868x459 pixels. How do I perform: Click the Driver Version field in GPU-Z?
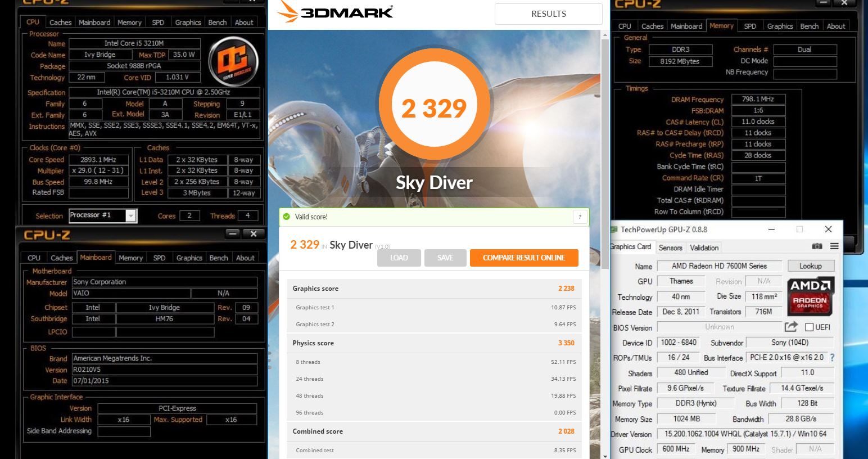click(x=745, y=434)
